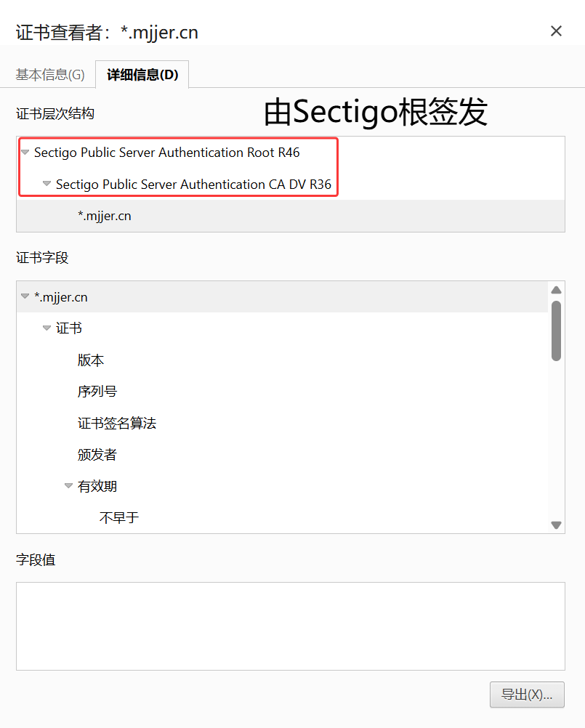Click the scrollbar up arrow
Viewport: 585px width, 728px height.
pyautogui.click(x=556, y=290)
